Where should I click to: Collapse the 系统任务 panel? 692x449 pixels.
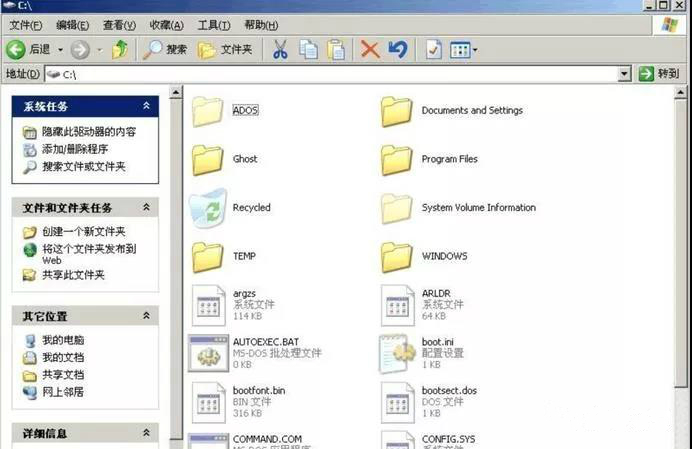pos(147,106)
